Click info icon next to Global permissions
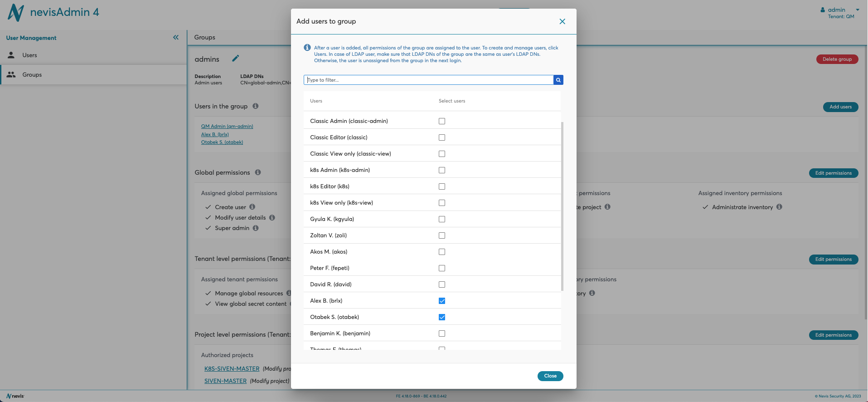 258,172
